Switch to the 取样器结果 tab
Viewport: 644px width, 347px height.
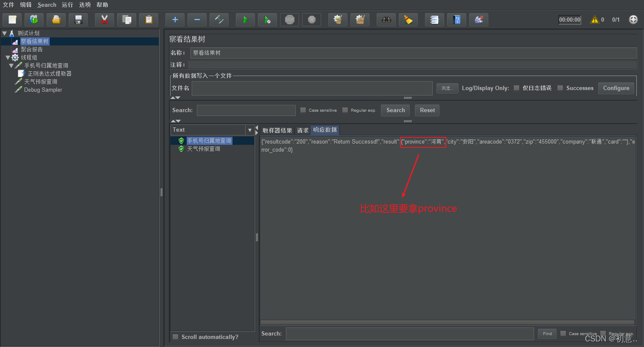tap(277, 130)
